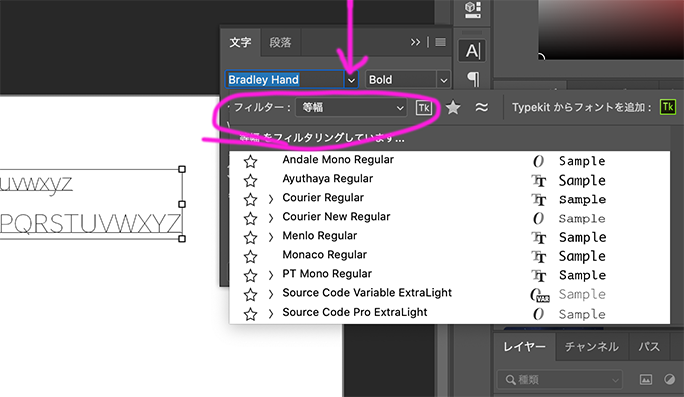The height and width of the screenshot is (397, 684).
Task: Expand PT Mono Regular font family
Action: (x=271, y=275)
